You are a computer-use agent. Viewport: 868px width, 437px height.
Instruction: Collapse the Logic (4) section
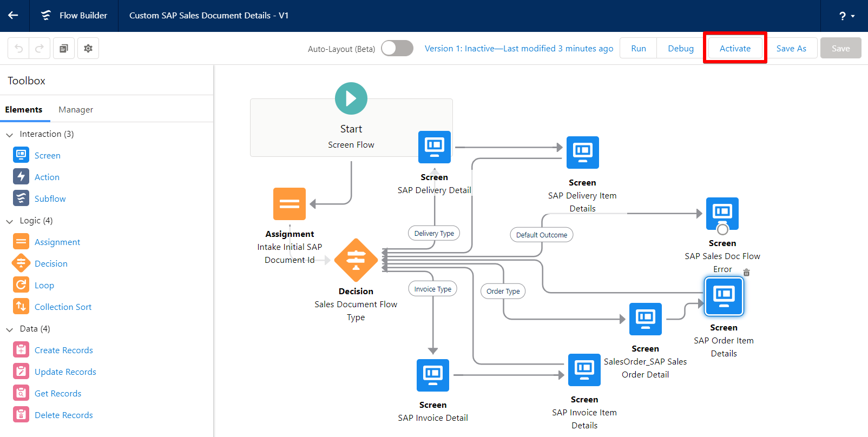click(9, 221)
